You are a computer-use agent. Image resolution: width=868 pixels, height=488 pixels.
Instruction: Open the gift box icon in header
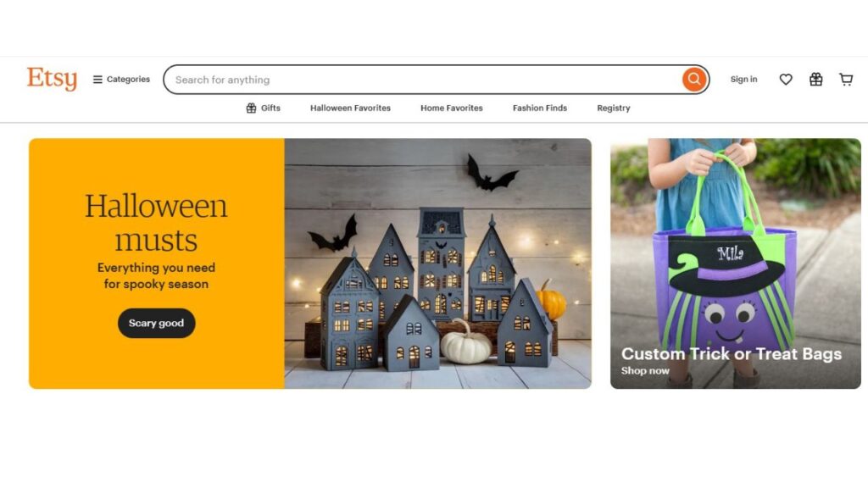pyautogui.click(x=816, y=80)
